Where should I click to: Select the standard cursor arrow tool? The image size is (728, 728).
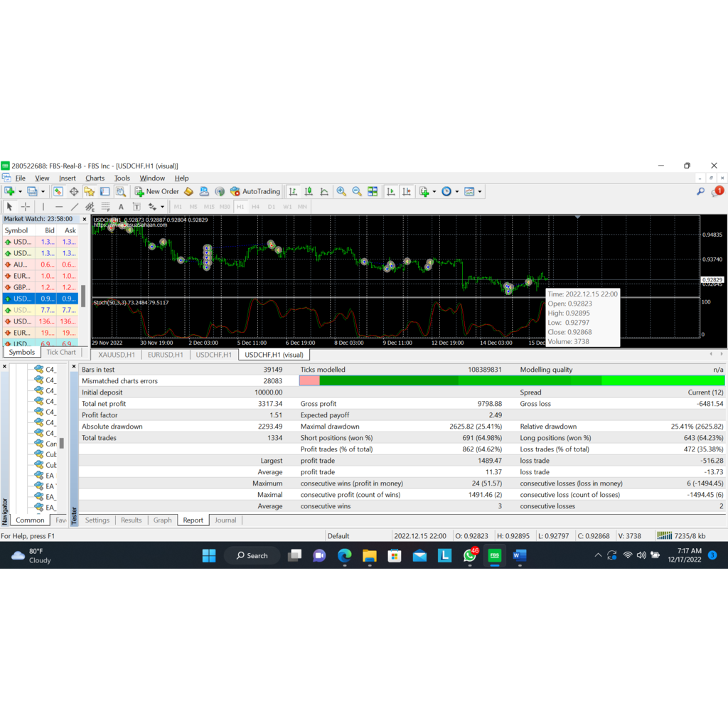point(9,207)
